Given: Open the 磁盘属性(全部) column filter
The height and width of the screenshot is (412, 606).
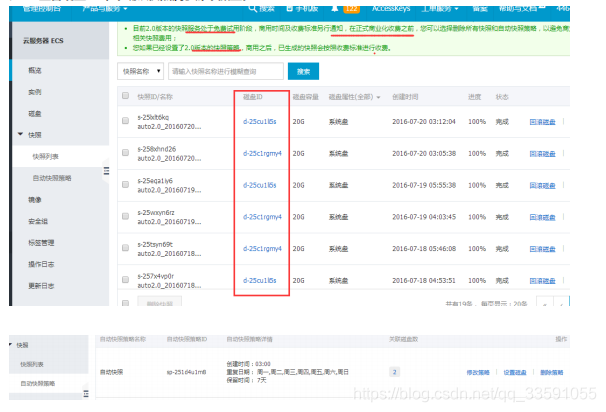Looking at the screenshot, I should coord(354,97).
